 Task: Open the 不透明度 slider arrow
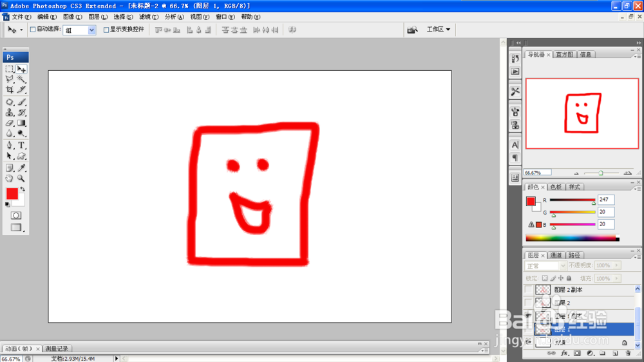(x=616, y=265)
